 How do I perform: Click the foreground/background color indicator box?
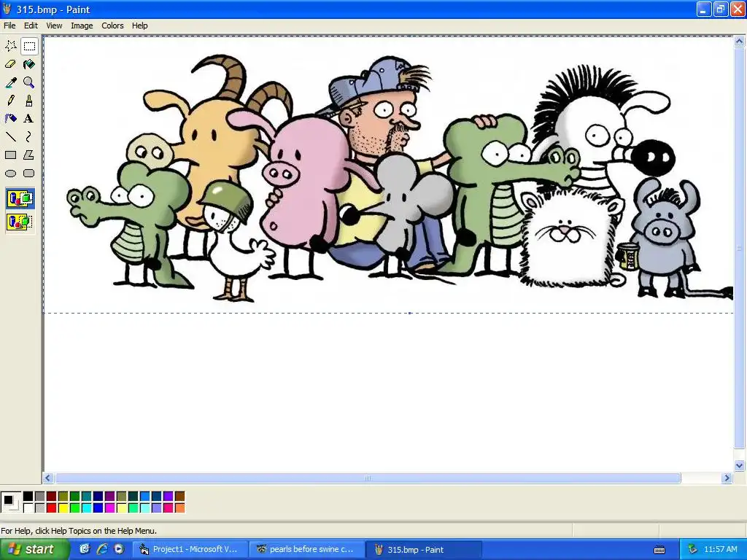coord(10,502)
